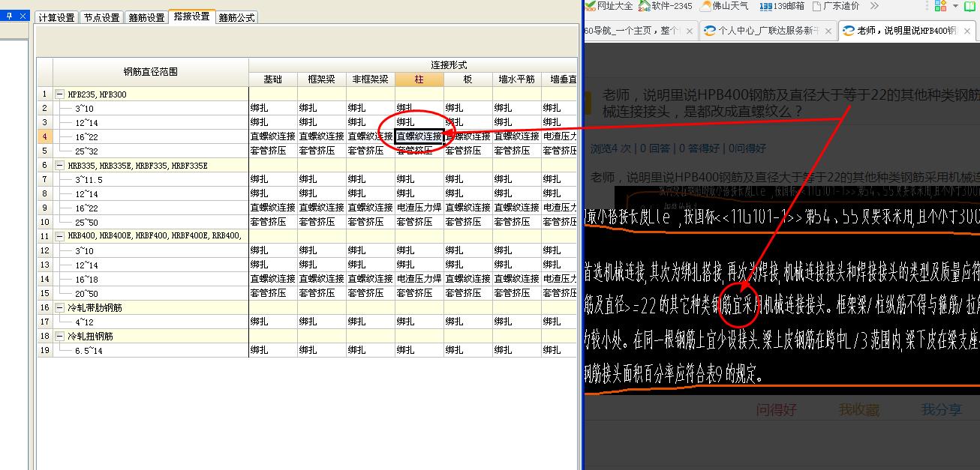Click the 非框架梁 column header
The width and height of the screenshot is (980, 470).
(x=371, y=79)
